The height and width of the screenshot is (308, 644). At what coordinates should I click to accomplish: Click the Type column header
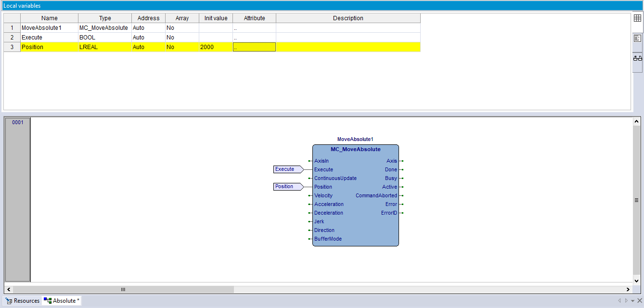coord(105,18)
